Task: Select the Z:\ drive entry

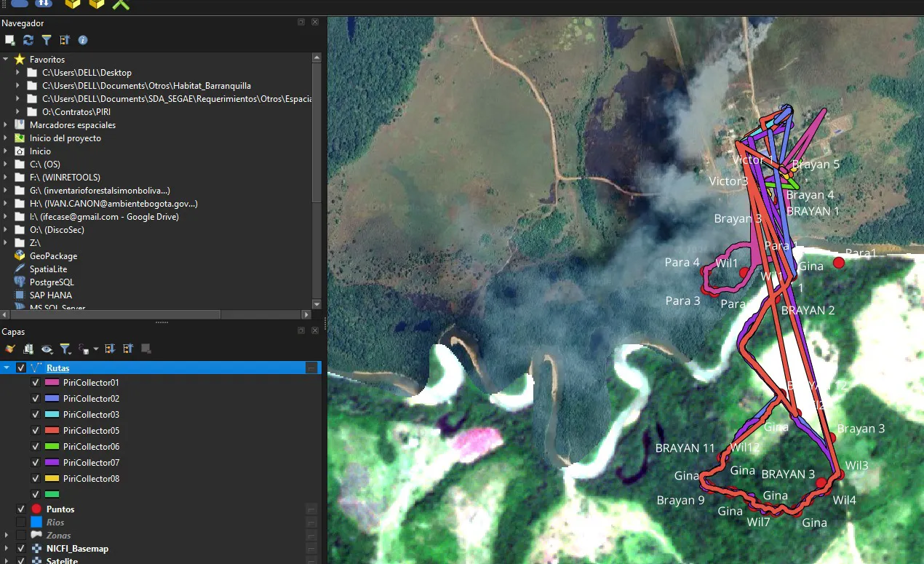Action: [x=35, y=243]
